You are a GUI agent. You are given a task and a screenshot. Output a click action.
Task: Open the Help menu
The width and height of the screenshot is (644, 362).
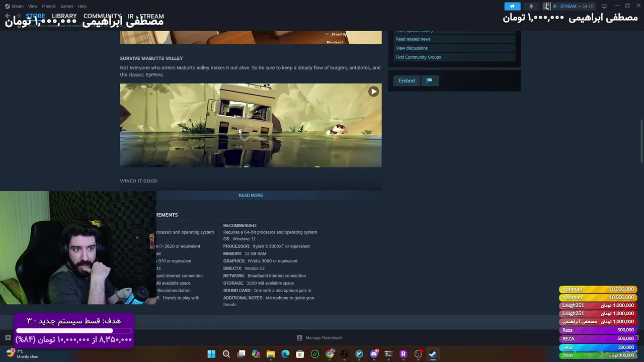pos(82,6)
